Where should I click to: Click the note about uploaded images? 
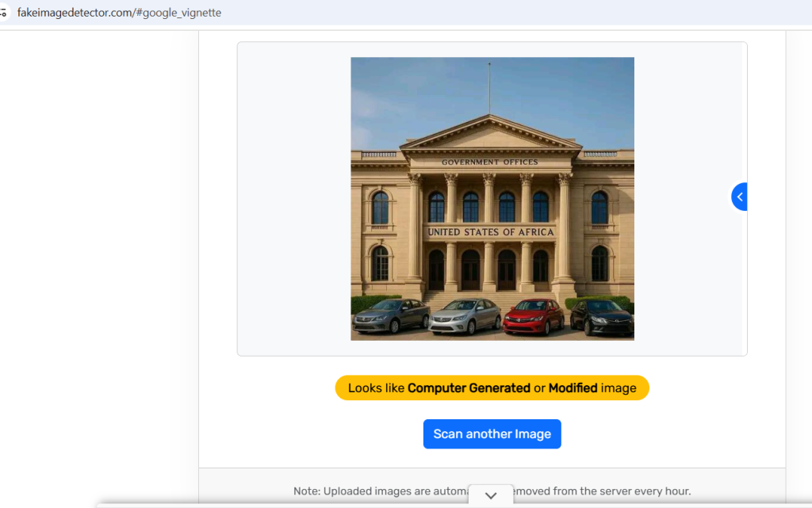[492, 491]
